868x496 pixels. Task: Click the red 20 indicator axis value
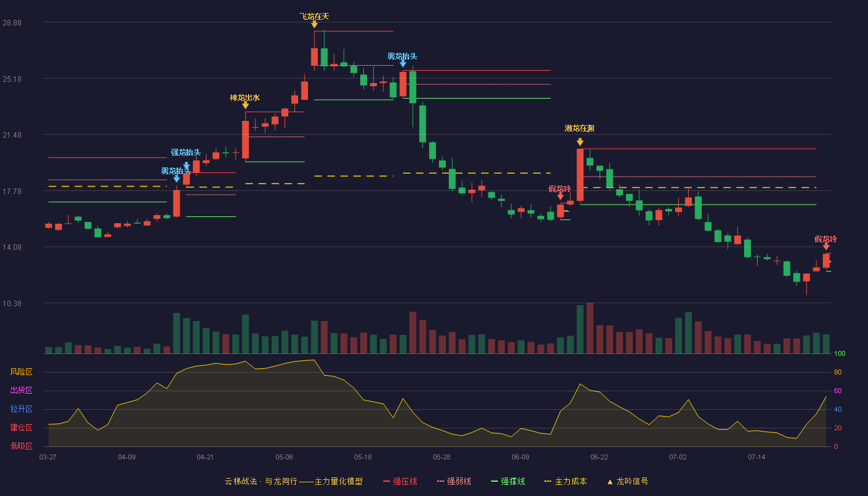[838, 428]
